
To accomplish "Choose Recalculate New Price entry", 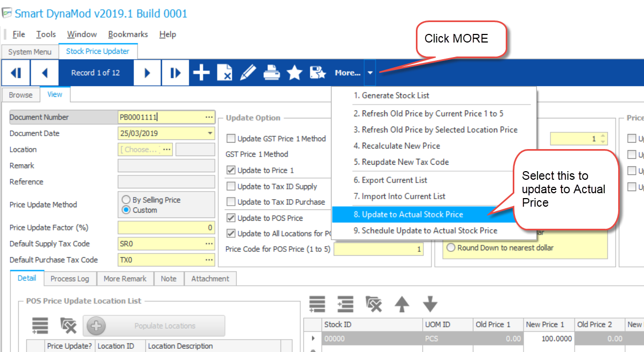I will tap(434, 146).
